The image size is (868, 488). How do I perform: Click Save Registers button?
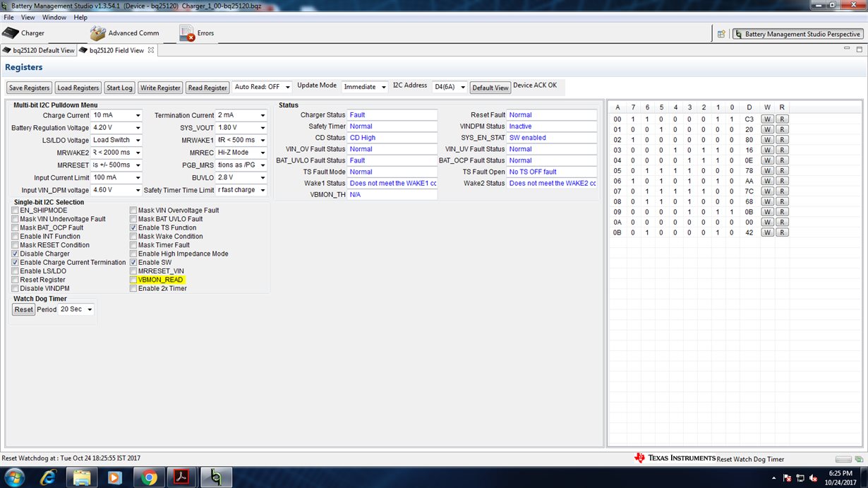click(x=29, y=88)
